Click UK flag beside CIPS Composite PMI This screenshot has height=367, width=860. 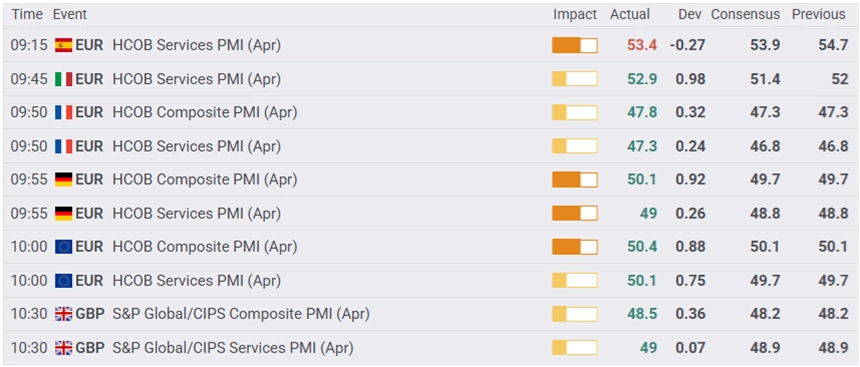click(64, 314)
